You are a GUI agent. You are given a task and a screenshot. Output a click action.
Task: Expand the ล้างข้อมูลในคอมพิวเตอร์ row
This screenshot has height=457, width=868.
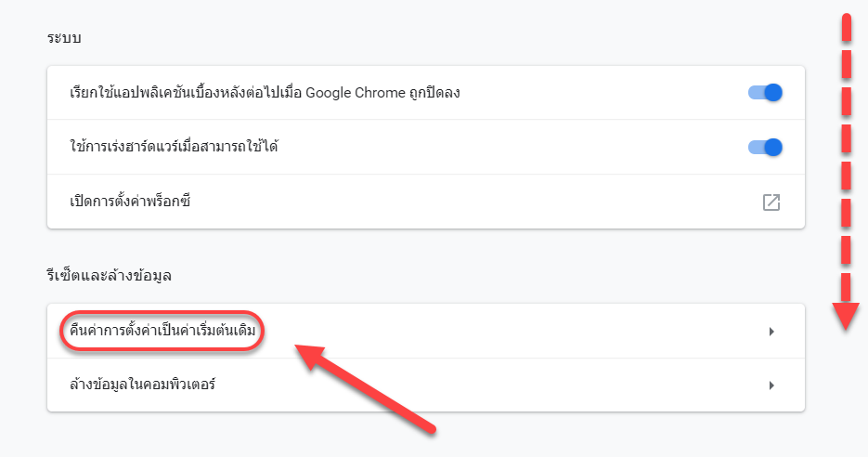[x=426, y=385]
